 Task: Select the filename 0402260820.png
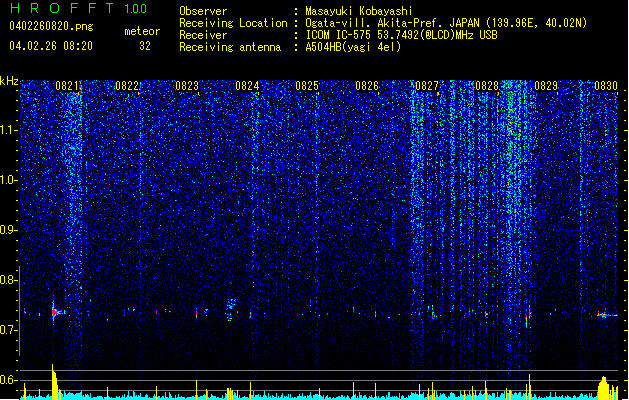[x=51, y=26]
